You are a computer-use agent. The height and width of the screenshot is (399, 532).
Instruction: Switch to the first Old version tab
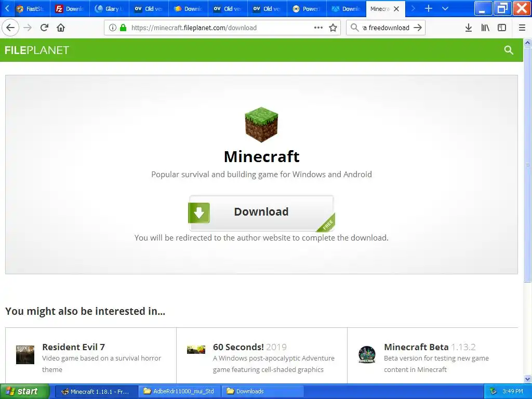click(x=149, y=9)
